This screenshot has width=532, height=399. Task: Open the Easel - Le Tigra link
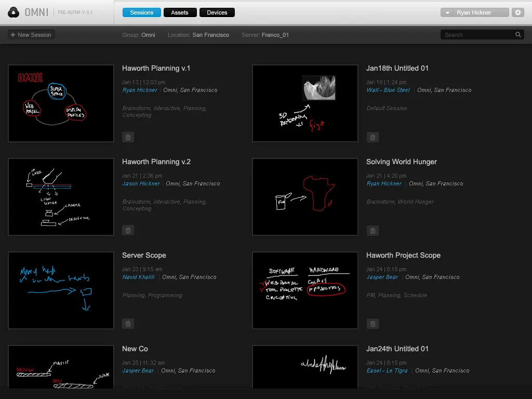387,370
